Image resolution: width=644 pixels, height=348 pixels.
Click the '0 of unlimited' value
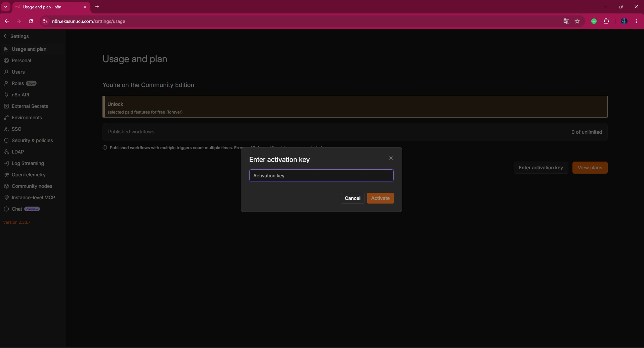point(587,132)
